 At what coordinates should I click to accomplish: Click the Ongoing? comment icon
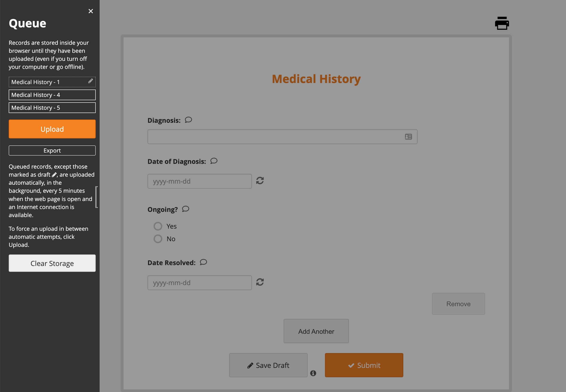tap(185, 209)
